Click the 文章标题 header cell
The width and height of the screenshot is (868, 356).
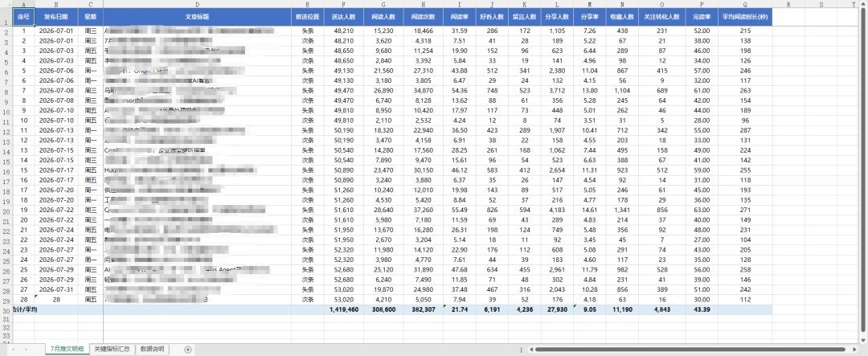pos(197,17)
